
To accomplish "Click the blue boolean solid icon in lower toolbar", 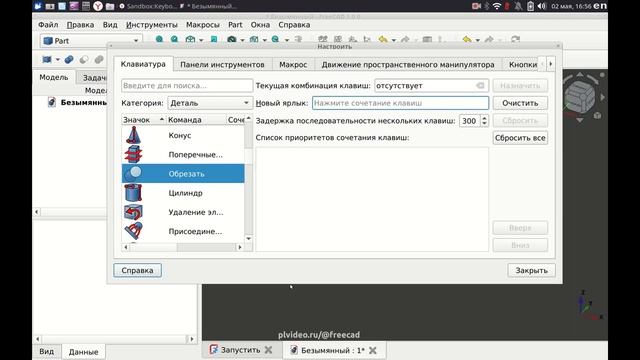I will 69,60.
